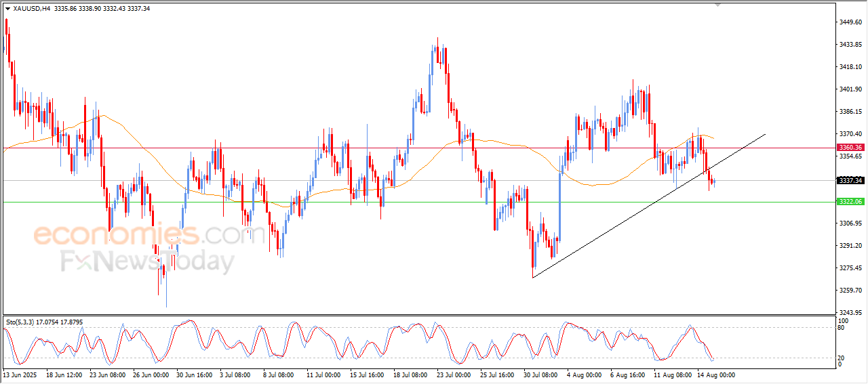Click the 30 Jul 08:00 time label
Screen dimensions: 868x384
540,375
